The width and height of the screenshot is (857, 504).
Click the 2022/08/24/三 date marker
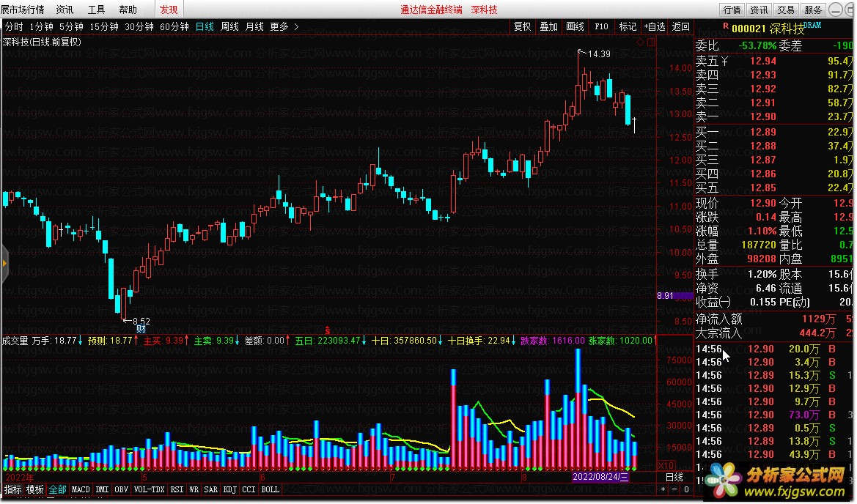tap(600, 477)
